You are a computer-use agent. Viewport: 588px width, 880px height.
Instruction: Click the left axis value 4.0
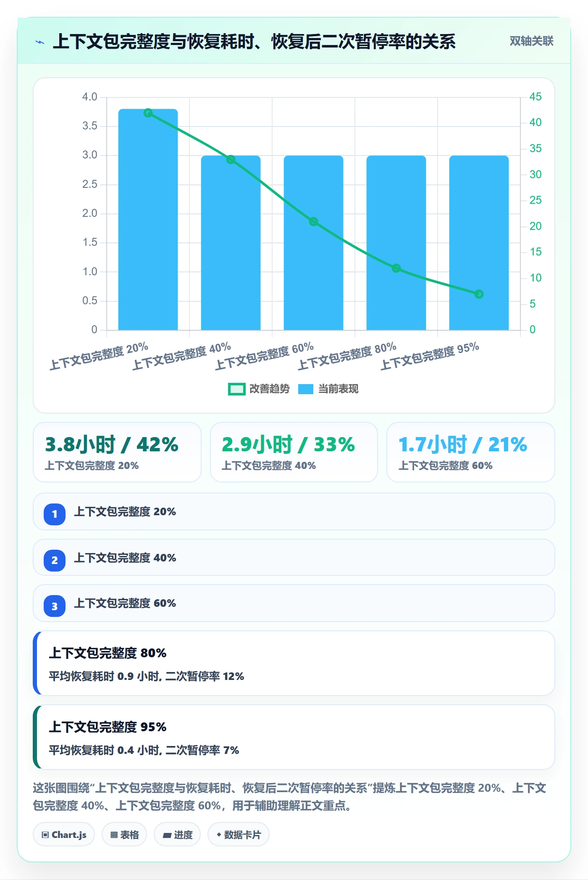pos(89,97)
